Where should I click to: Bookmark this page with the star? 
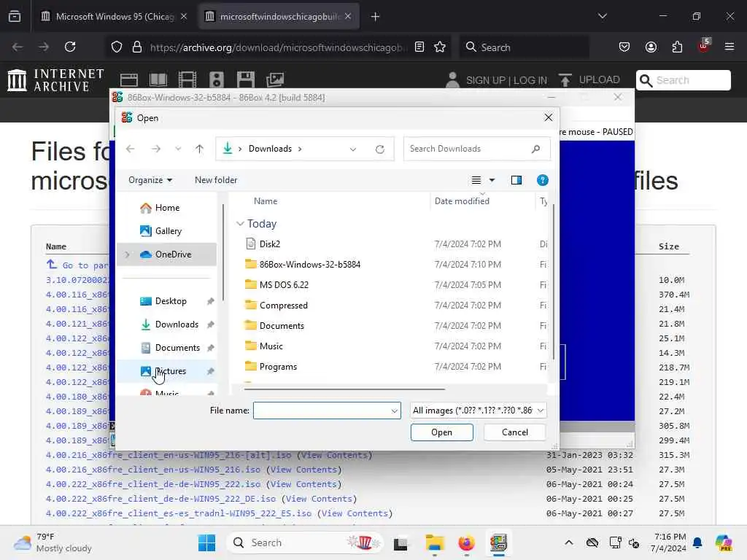(x=440, y=47)
